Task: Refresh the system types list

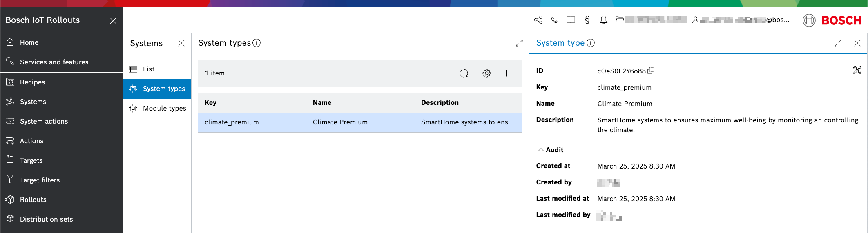Action: [x=464, y=73]
